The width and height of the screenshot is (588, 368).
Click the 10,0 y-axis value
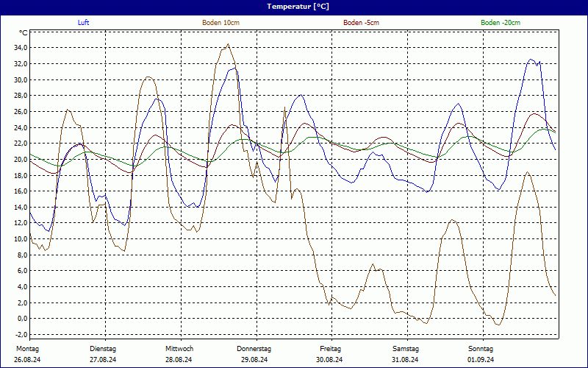21,238
